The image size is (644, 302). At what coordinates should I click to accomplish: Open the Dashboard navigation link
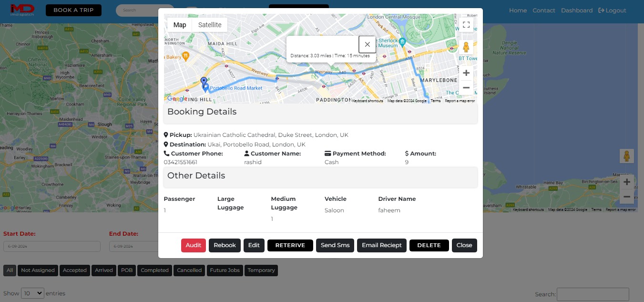577,10
